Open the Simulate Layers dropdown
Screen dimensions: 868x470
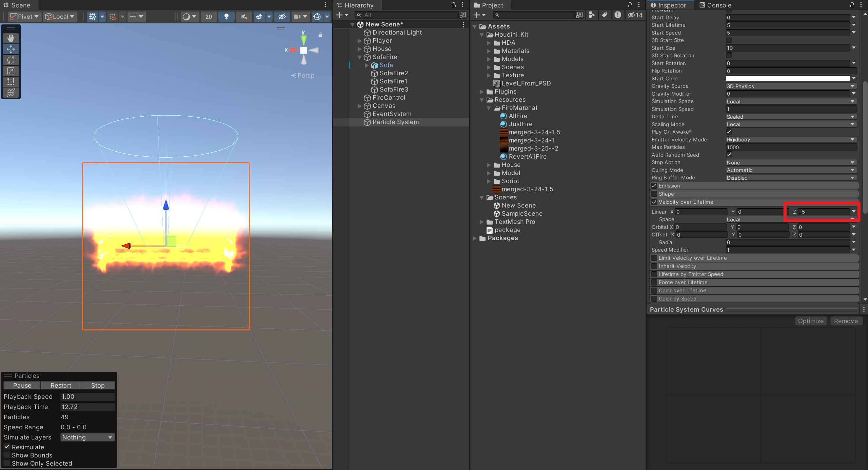[87, 437]
